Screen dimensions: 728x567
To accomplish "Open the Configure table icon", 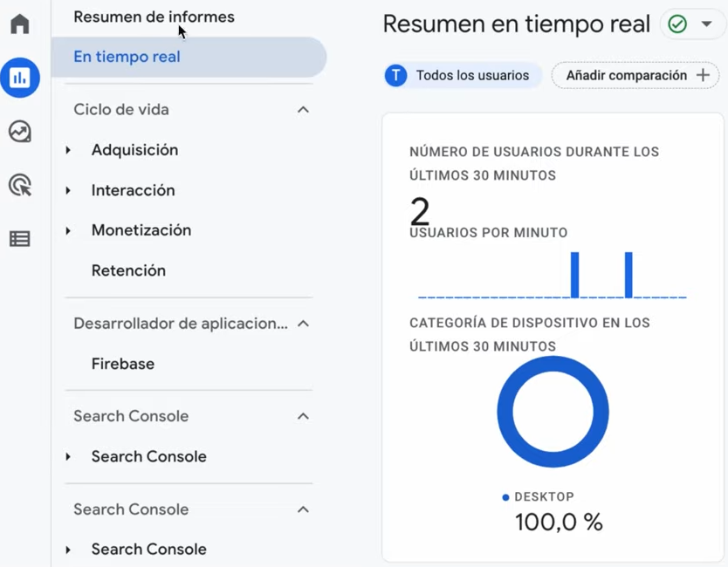I will [x=20, y=239].
